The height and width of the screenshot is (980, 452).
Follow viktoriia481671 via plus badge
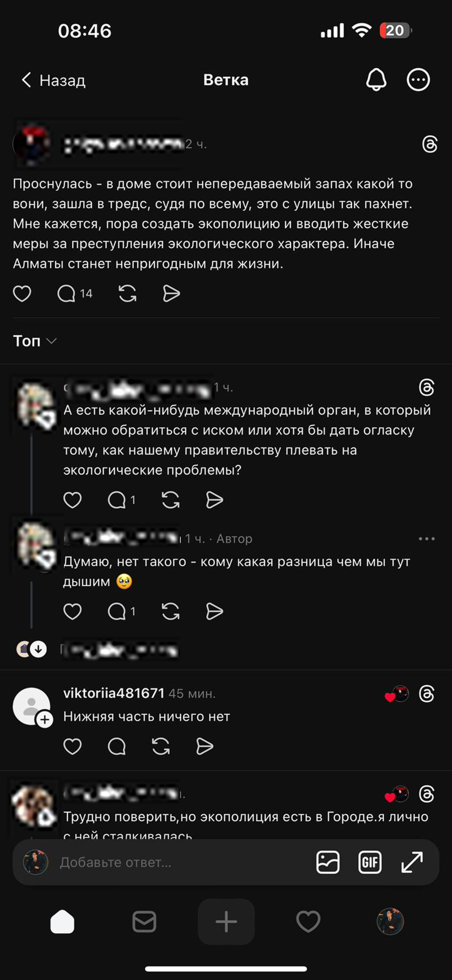(x=45, y=719)
